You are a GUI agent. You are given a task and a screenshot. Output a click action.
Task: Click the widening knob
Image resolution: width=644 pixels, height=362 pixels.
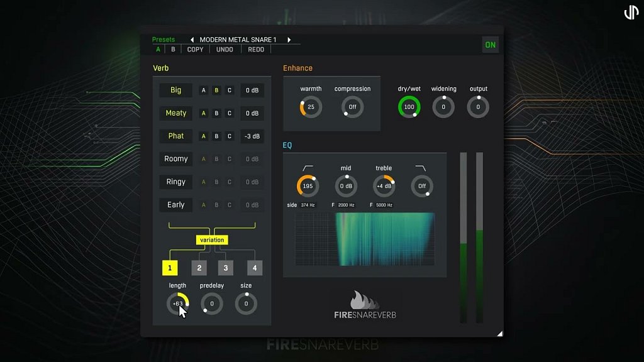pos(443,107)
